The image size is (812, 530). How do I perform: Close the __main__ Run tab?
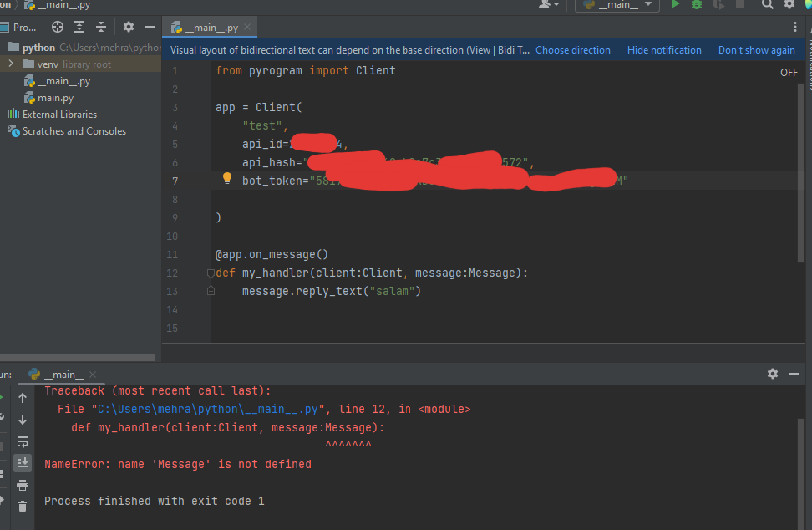click(x=93, y=374)
